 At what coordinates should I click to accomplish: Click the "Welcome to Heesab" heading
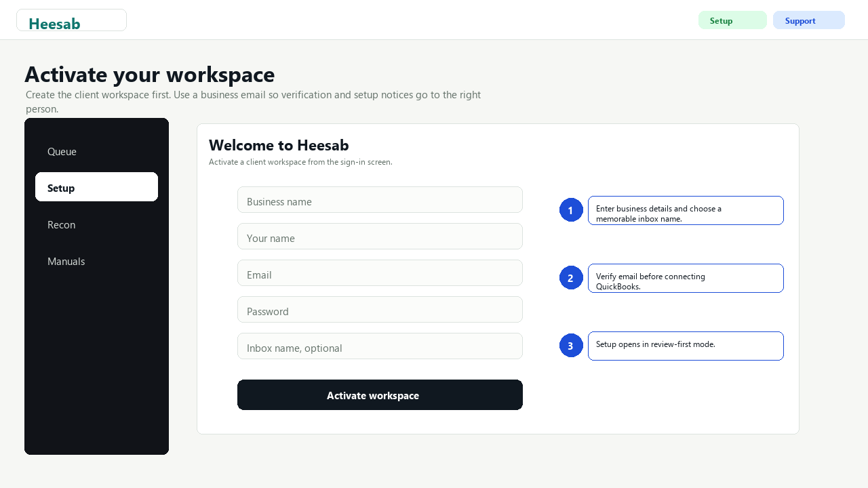coord(279,145)
